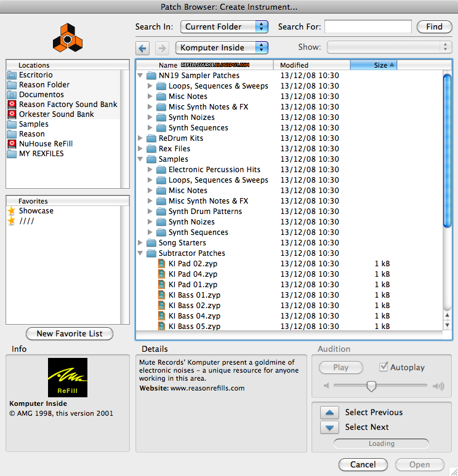Expand the Synth Drum Patterns folder
The image size is (458, 476).
(x=150, y=212)
